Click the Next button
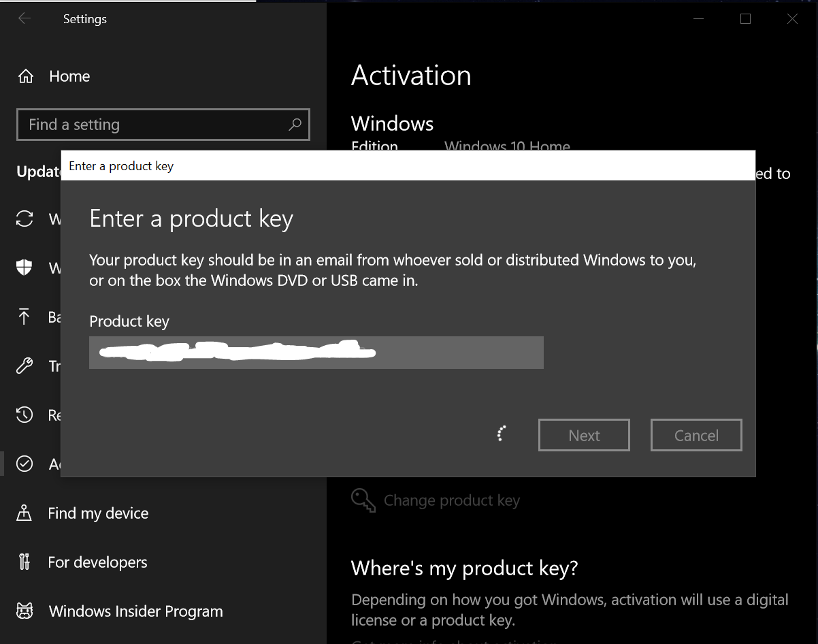Image resolution: width=818 pixels, height=644 pixels. coord(584,436)
